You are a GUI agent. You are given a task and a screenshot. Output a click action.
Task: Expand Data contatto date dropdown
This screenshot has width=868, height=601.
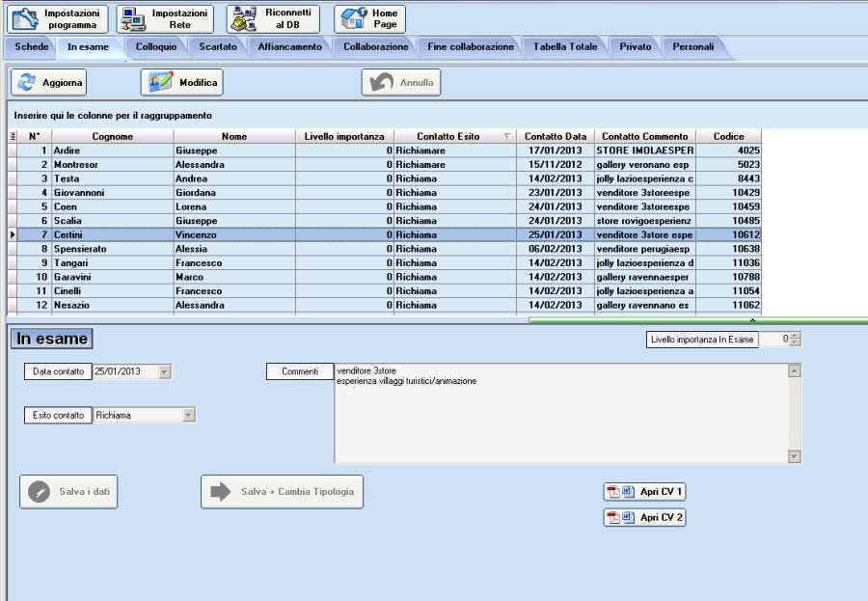click(164, 371)
